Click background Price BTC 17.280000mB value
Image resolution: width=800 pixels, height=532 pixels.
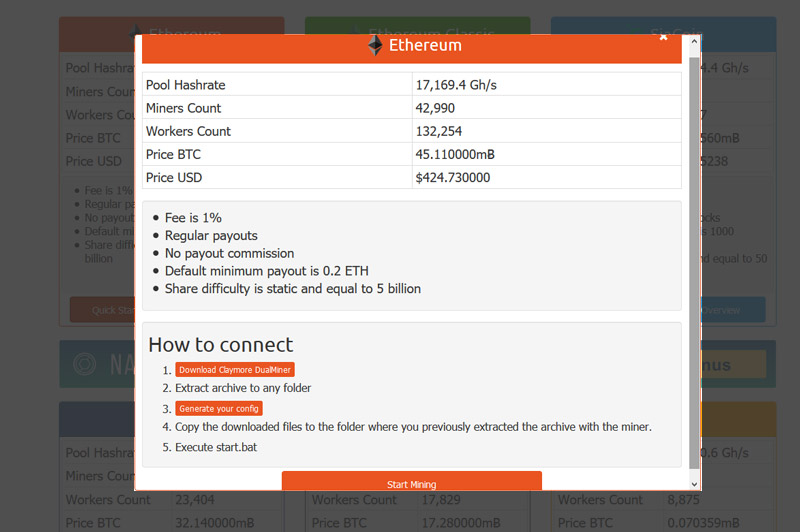tap(461, 523)
